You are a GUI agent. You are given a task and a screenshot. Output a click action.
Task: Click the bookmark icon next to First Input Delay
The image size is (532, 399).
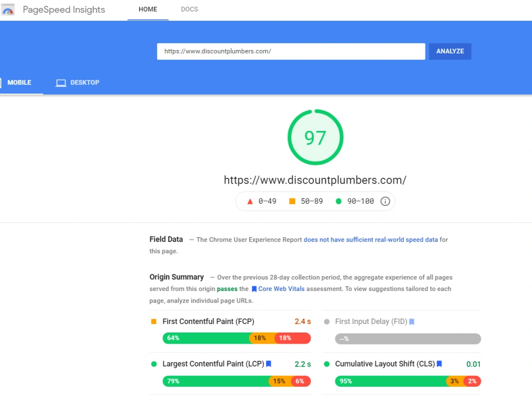412,322
